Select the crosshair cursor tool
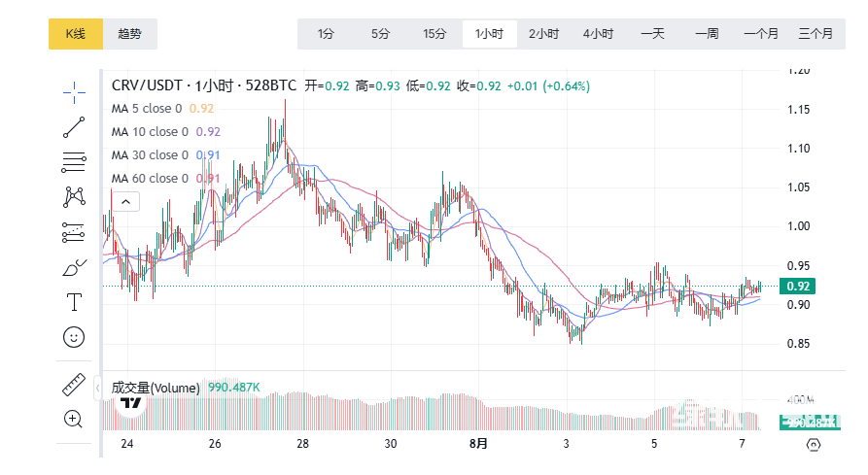This screenshot has width=868, height=475. click(x=74, y=92)
